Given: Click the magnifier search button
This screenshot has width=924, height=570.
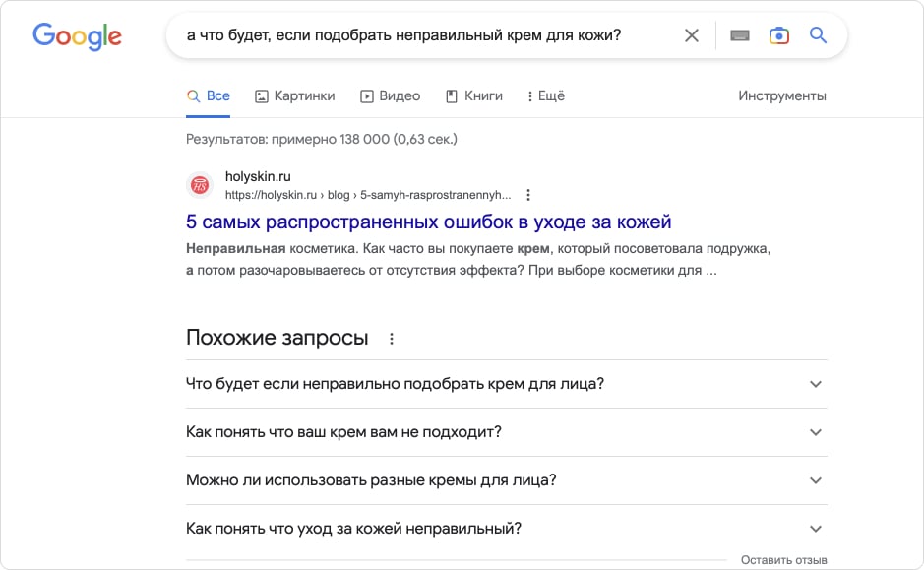Looking at the screenshot, I should (818, 35).
